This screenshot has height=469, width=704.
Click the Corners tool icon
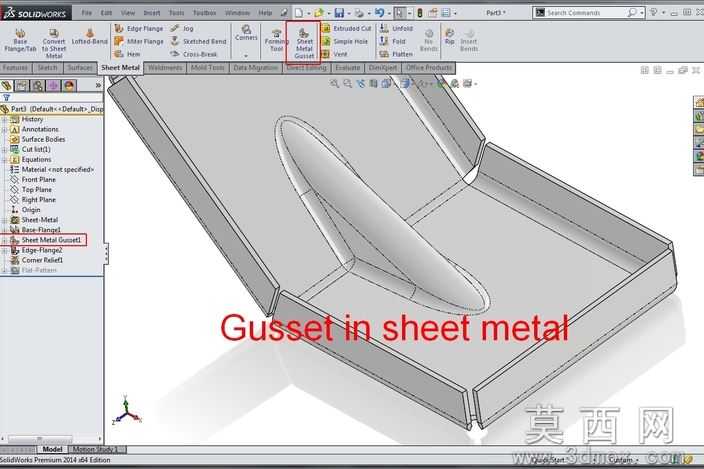246,33
